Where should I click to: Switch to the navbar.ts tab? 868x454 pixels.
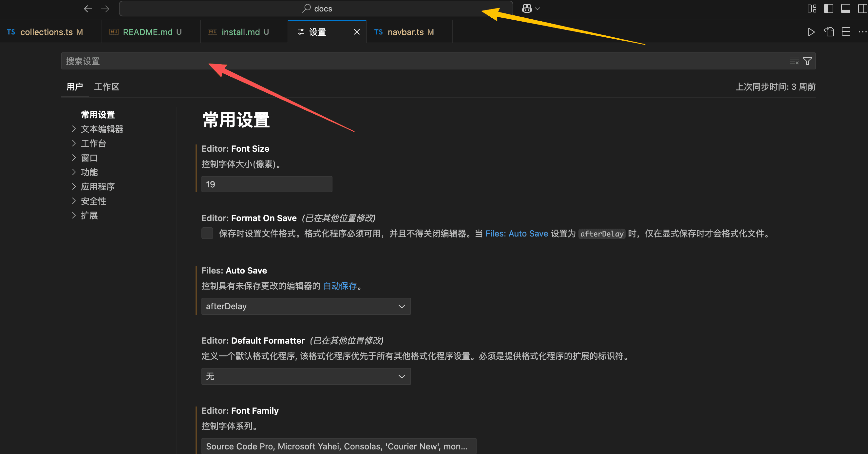click(x=406, y=32)
